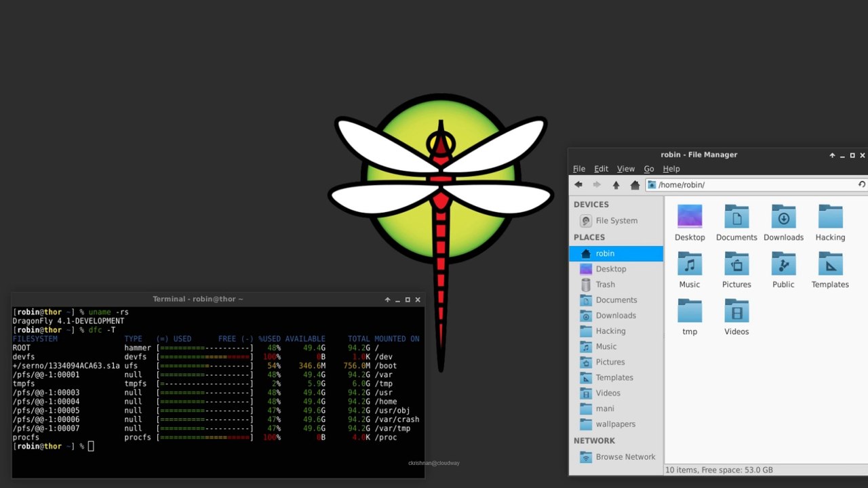868x488 pixels.
Task: Open the File menu in File Manager
Action: 579,169
